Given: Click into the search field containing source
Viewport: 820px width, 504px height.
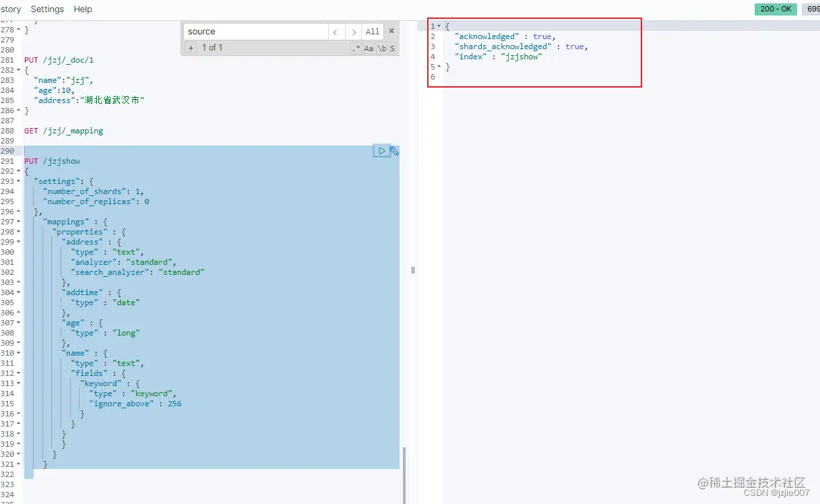Looking at the screenshot, I should (255, 32).
